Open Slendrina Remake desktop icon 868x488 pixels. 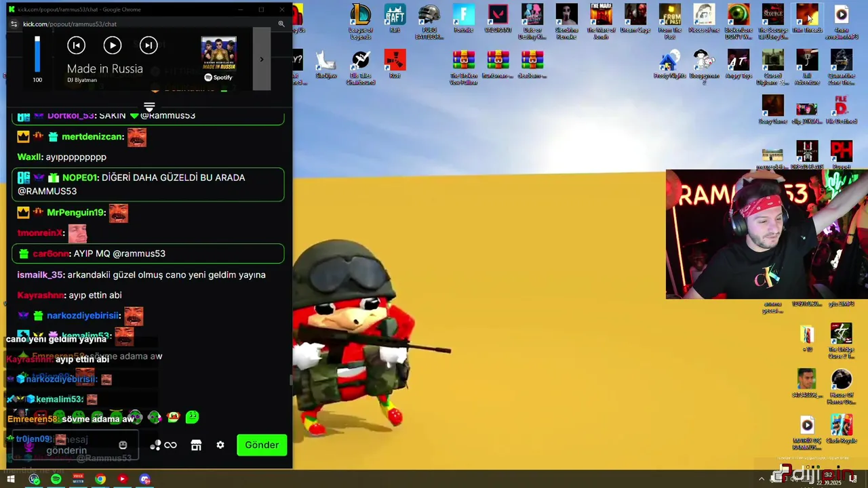(567, 22)
